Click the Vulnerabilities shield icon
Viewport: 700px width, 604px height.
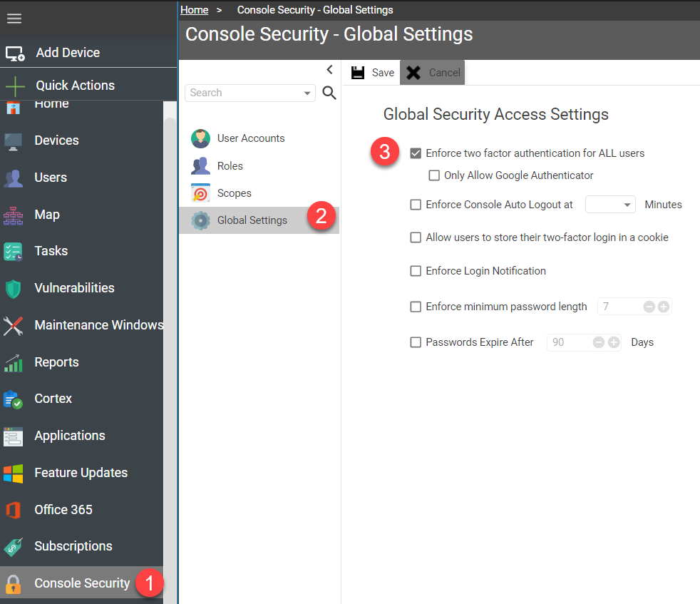tap(13, 288)
